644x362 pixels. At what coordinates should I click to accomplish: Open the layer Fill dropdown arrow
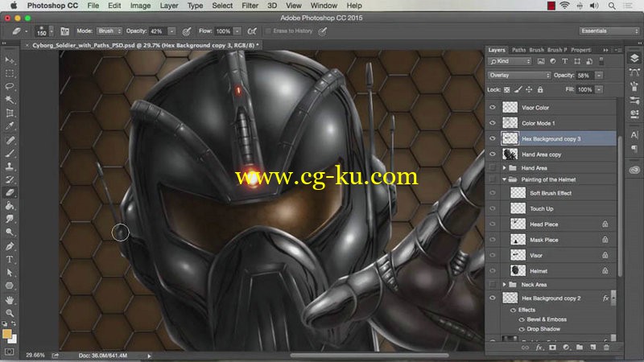[x=599, y=89]
